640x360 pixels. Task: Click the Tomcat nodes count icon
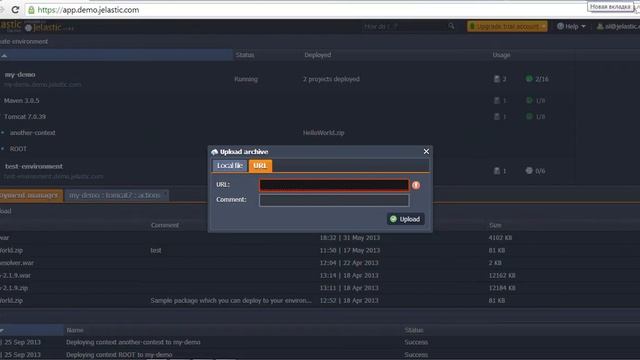click(497, 117)
